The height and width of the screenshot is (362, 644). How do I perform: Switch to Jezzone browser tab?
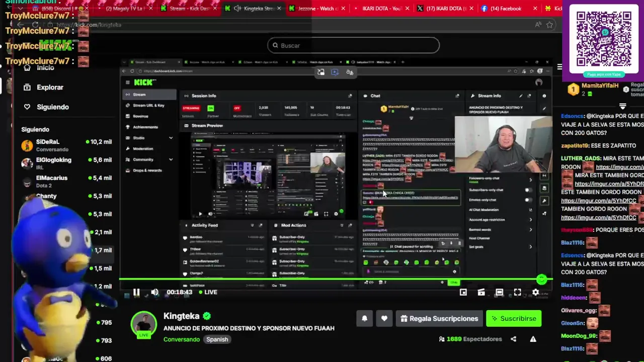tap(318, 9)
